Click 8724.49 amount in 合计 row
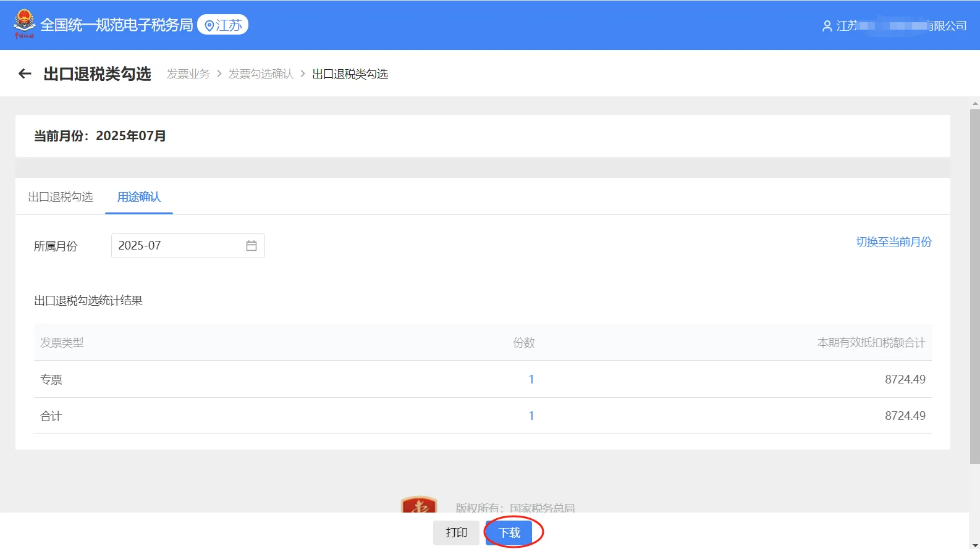Viewport: 980px width, 549px height. point(905,416)
